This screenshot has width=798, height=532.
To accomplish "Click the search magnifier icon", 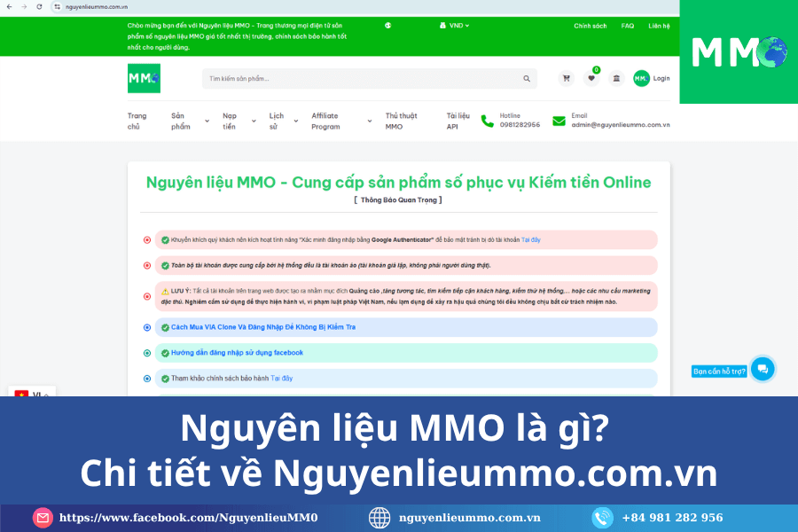I will [526, 79].
